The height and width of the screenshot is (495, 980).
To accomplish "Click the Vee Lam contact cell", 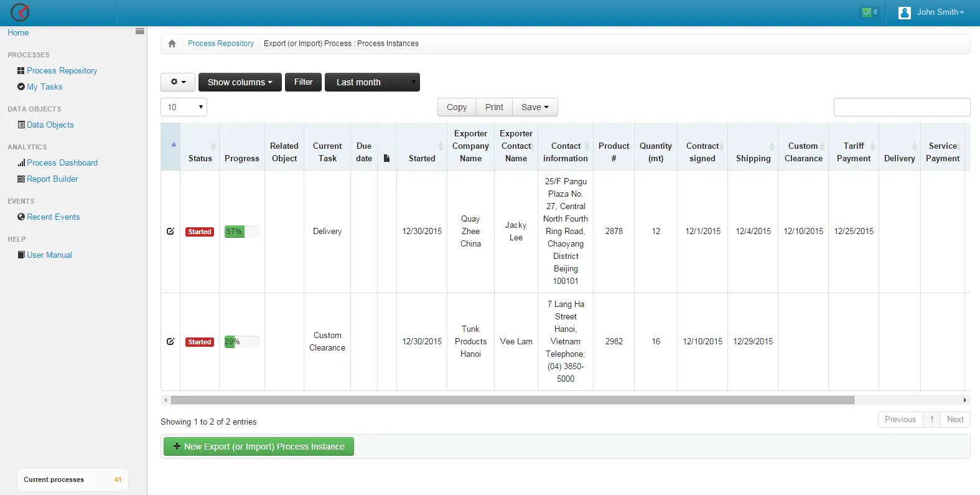I will pos(516,342).
